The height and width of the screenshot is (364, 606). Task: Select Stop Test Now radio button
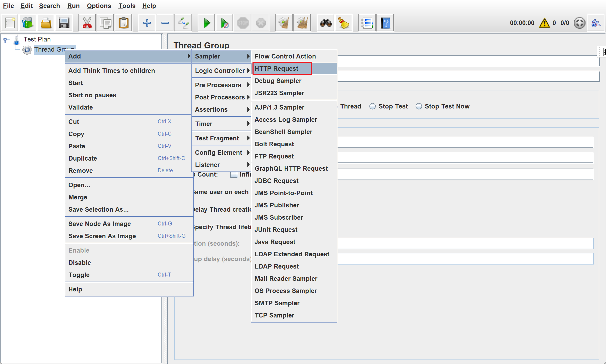(x=419, y=106)
